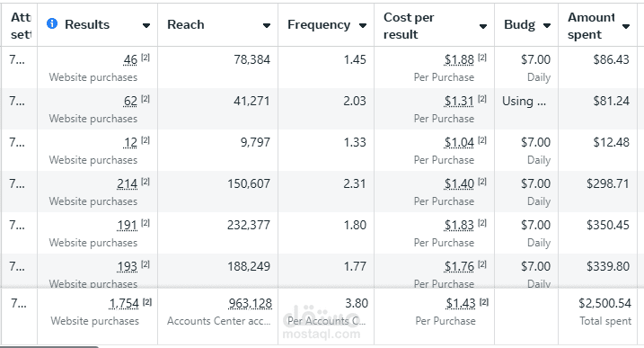
Task: Open Cost per result column dropdown arrow
Action: [x=483, y=26]
